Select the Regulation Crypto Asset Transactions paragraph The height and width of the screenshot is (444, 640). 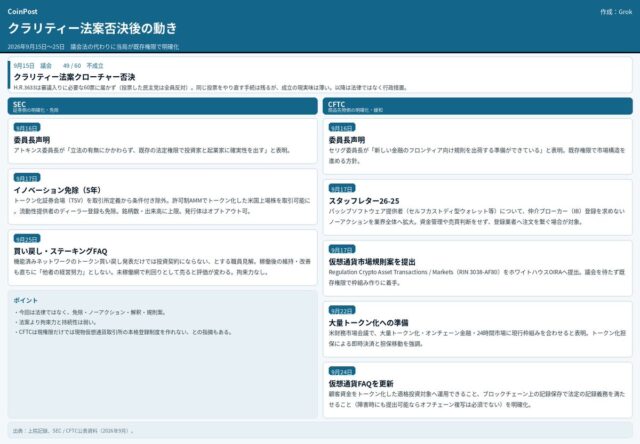pos(477,277)
